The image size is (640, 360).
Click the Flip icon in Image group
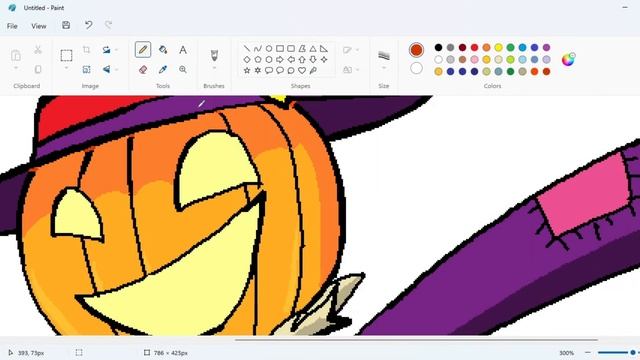(x=107, y=69)
